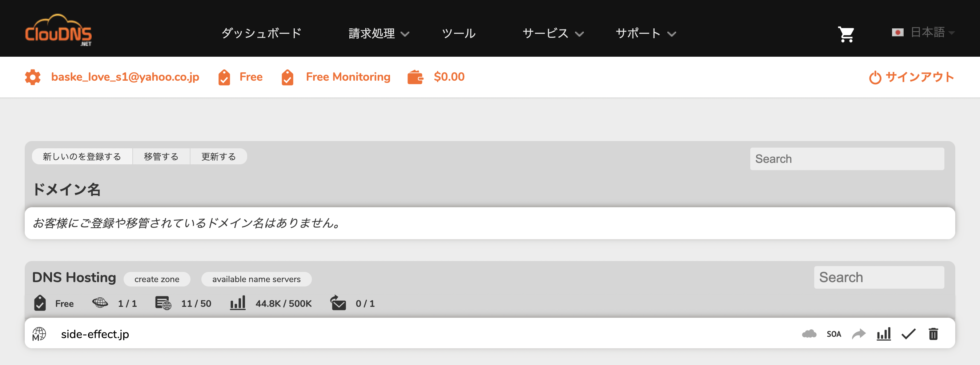Click the available name servers button

point(256,279)
